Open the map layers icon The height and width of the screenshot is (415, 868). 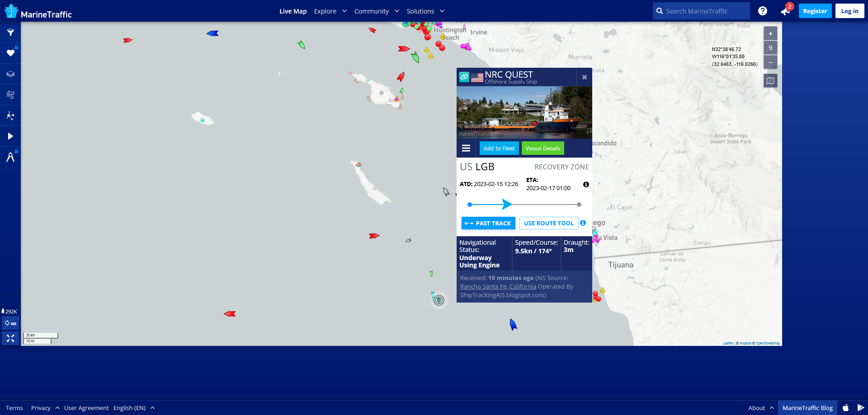click(x=10, y=74)
